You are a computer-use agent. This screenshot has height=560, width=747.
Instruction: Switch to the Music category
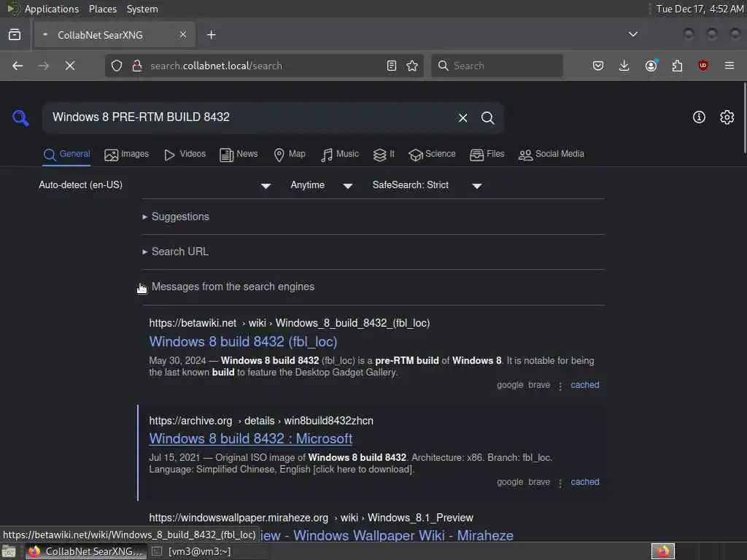[340, 155]
